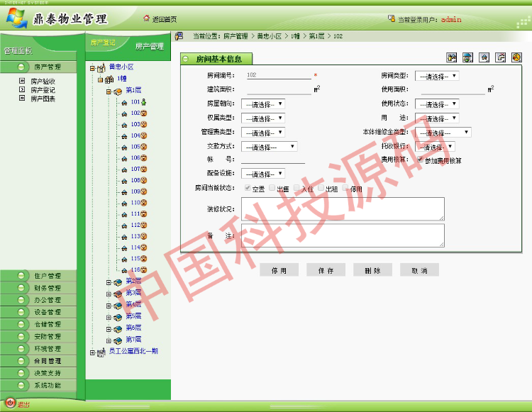Open the 交款方式 dropdown
The height and width of the screenshot is (412, 532).
[270, 147]
